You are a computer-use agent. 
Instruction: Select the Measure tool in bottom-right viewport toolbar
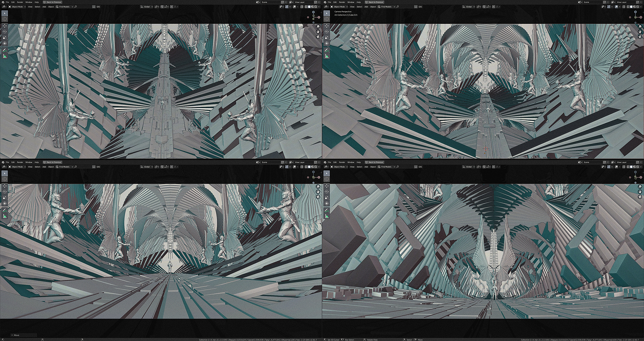(327, 216)
